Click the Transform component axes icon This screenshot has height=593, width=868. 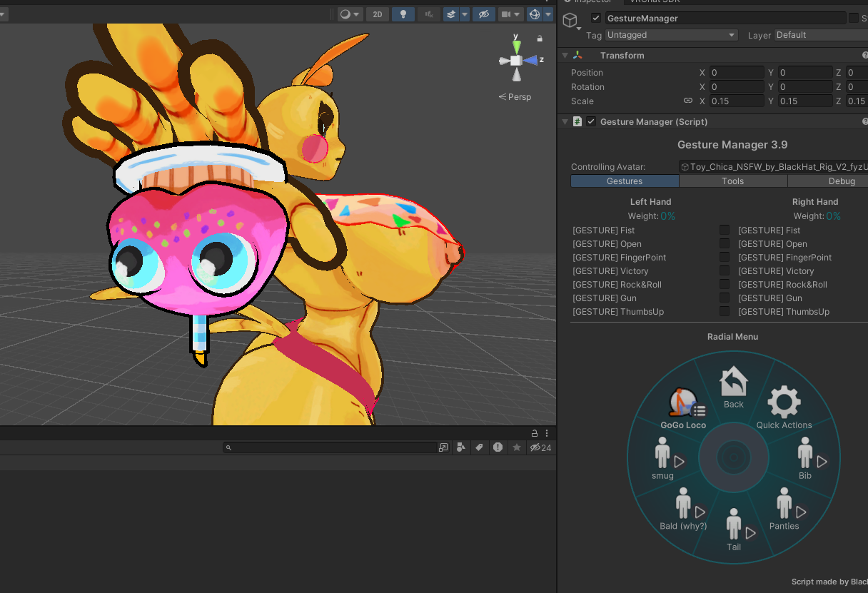[577, 55]
